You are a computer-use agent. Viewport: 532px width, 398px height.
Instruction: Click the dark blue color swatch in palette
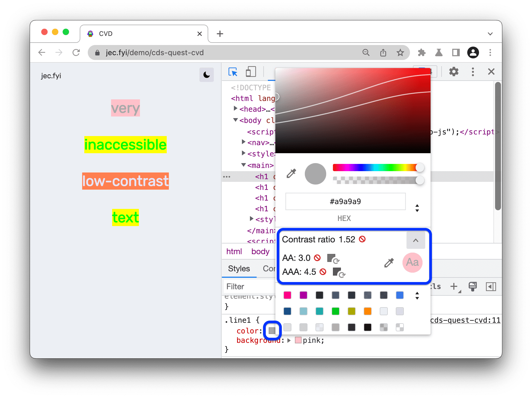286,311
